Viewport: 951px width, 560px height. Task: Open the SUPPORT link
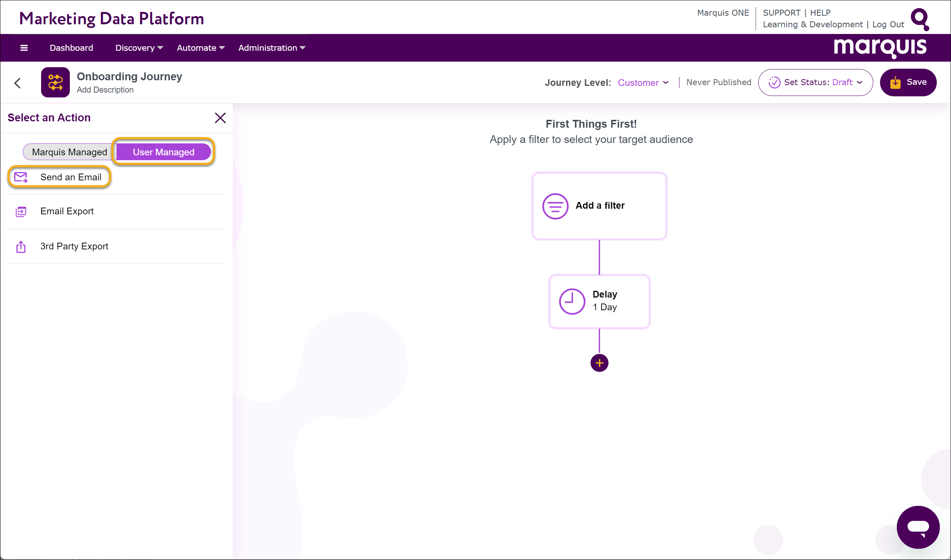[x=781, y=13]
